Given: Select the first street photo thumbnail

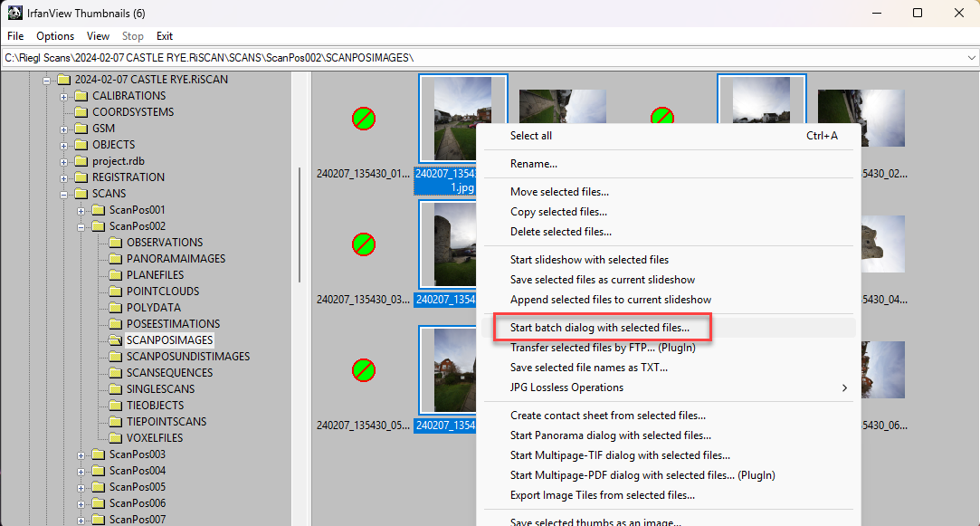Looking at the screenshot, I should pos(462,118).
